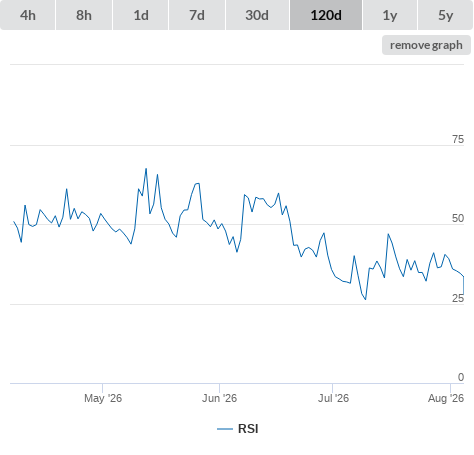Switch to the 5y time range
This screenshot has width=474, height=455.
pyautogui.click(x=446, y=15)
